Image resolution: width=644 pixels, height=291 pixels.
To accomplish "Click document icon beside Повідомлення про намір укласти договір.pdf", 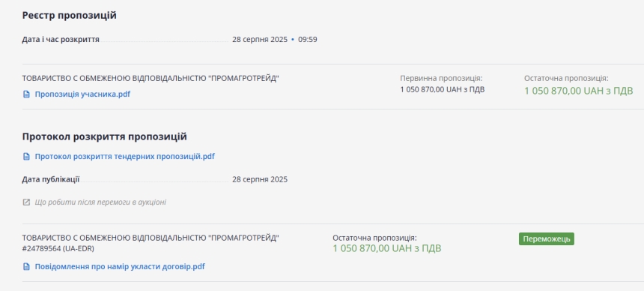I will tap(26, 267).
